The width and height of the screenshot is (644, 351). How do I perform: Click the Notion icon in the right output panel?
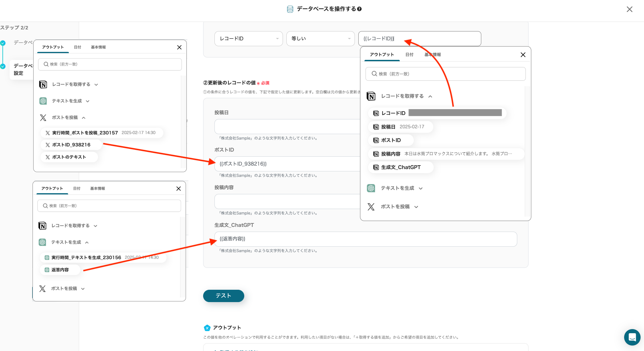click(371, 96)
